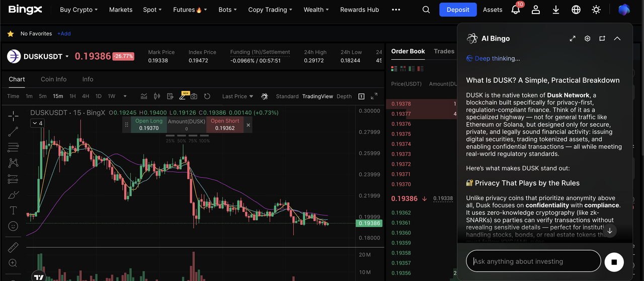Click the chart screenshot camera icon
This screenshot has width=644, height=281.
(194, 96)
